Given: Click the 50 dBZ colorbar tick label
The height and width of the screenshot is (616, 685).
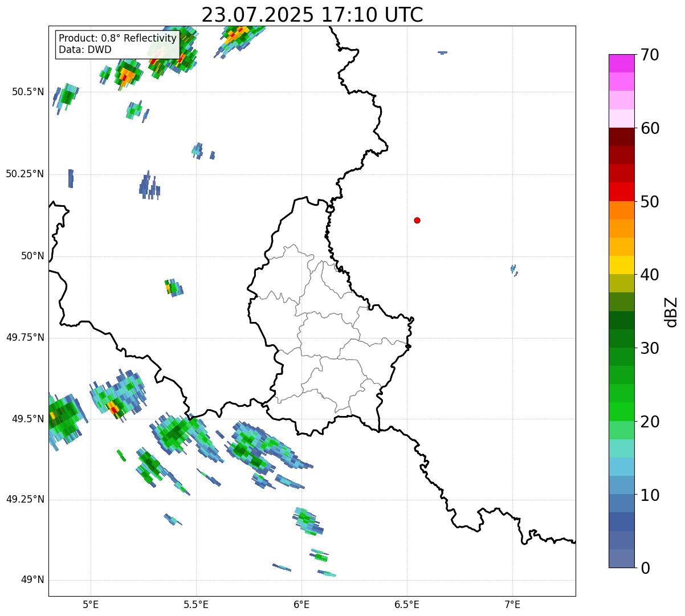Looking at the screenshot, I should pos(650,202).
